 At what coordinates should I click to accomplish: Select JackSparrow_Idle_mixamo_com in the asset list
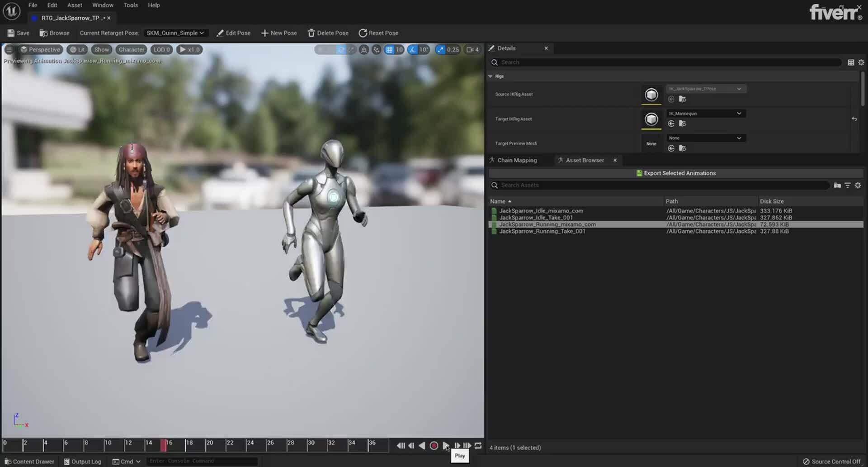[x=541, y=211]
